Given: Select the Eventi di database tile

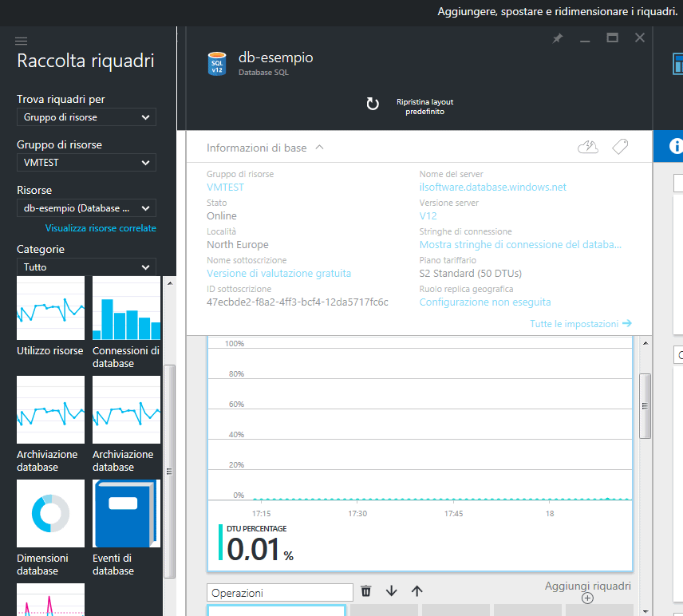Looking at the screenshot, I should pos(126,513).
